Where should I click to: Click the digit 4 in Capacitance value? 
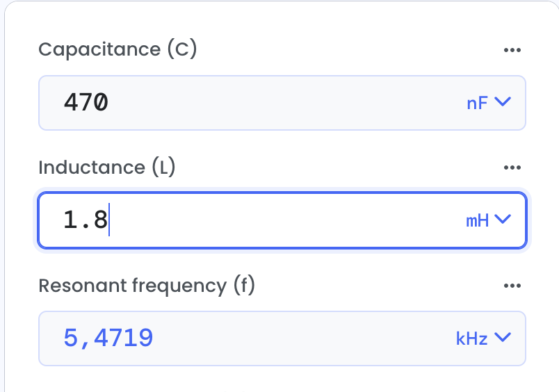71,103
